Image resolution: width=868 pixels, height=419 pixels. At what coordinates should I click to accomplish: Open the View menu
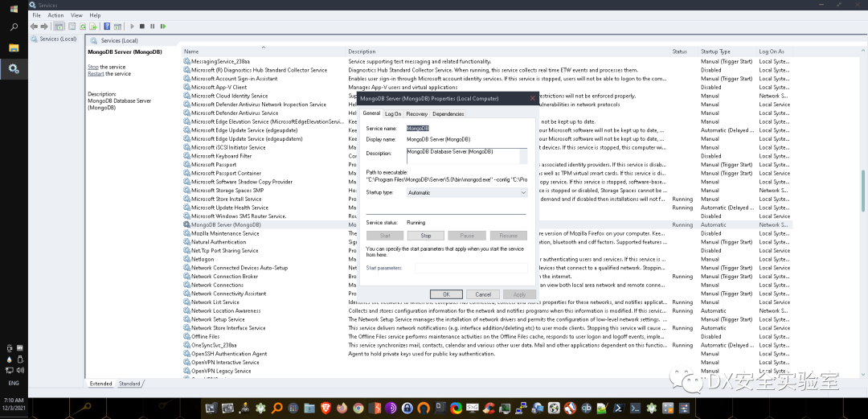(x=77, y=15)
